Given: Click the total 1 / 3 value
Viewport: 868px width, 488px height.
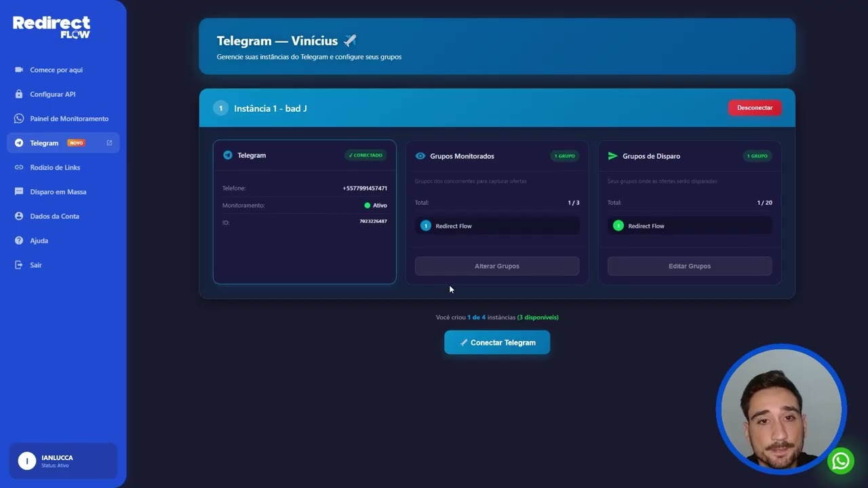Looking at the screenshot, I should (x=574, y=203).
